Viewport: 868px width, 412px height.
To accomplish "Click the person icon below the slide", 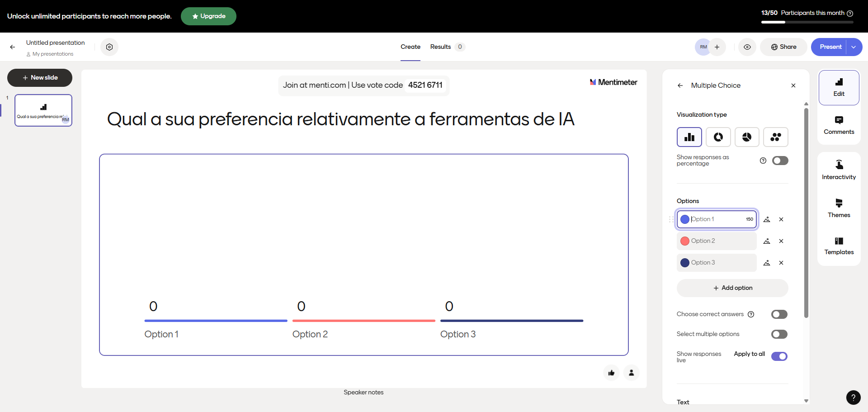I will [x=631, y=373].
